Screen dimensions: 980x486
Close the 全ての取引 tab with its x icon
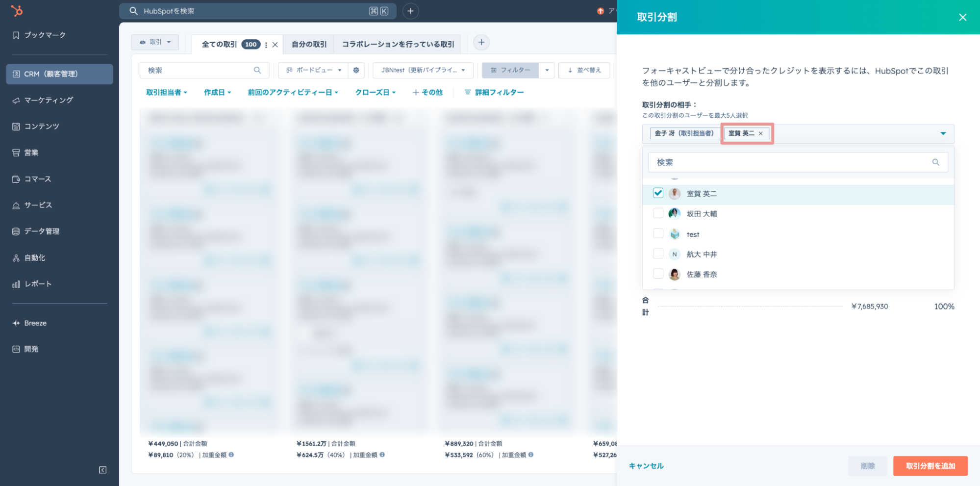pyautogui.click(x=275, y=45)
